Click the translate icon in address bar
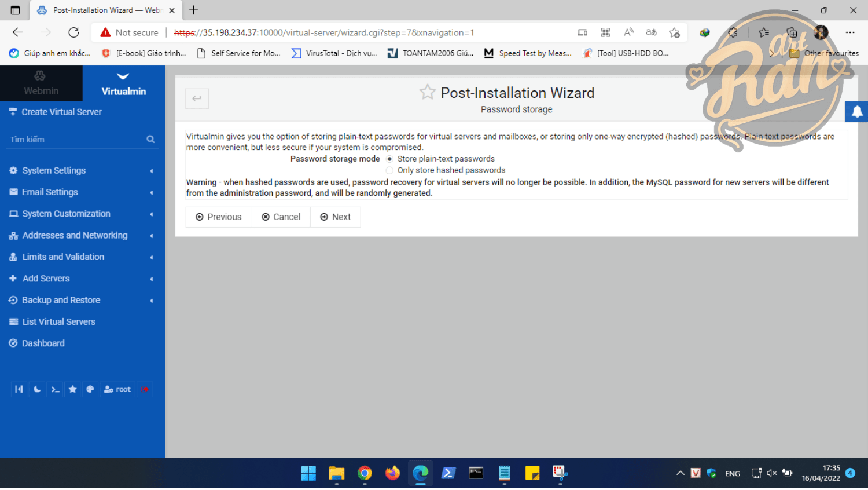This screenshot has height=490, width=868. pos(652,32)
